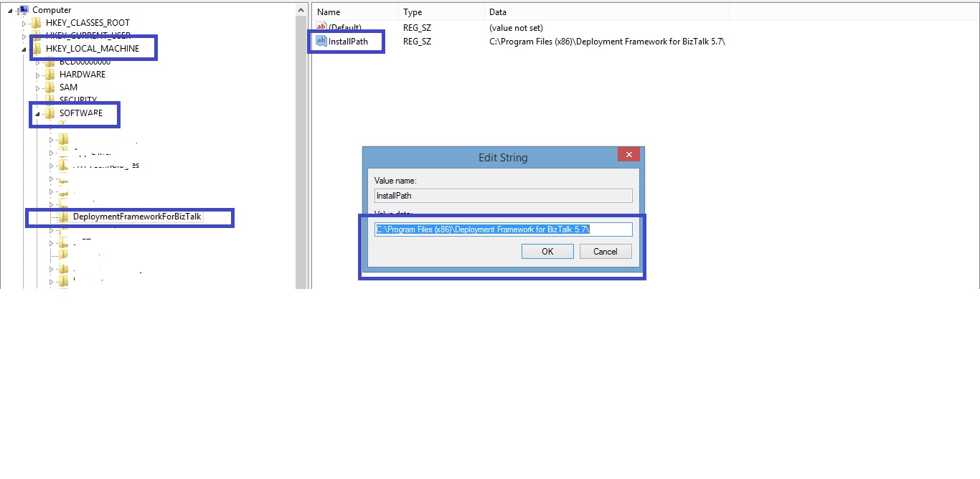Click the DeploymentFrameworkForBizTalk folder icon

[x=64, y=217]
